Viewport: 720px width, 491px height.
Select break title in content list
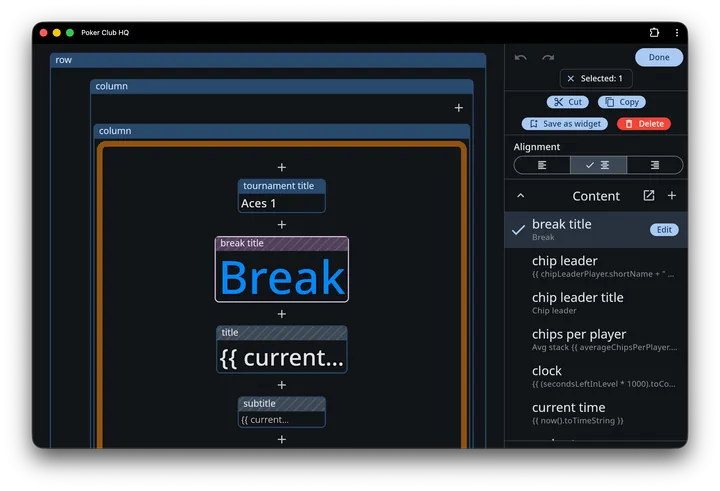click(596, 230)
